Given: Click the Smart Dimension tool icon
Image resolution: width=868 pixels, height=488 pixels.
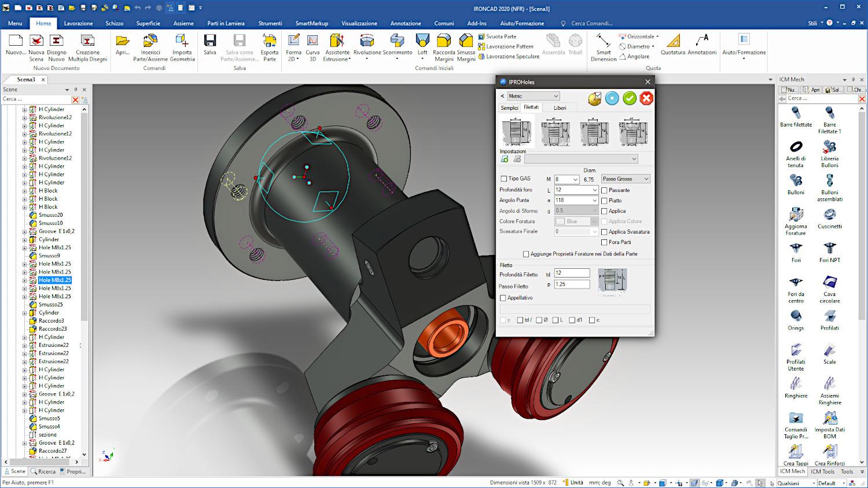Looking at the screenshot, I should [x=604, y=41].
